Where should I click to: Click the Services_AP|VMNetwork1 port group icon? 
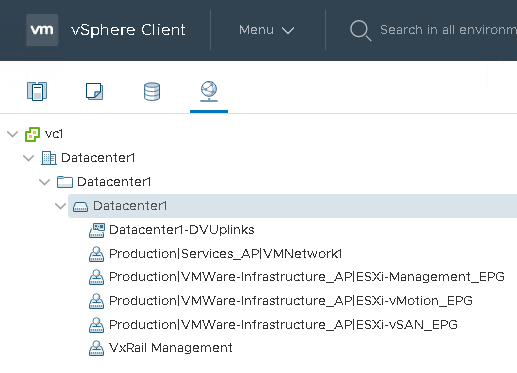96,254
